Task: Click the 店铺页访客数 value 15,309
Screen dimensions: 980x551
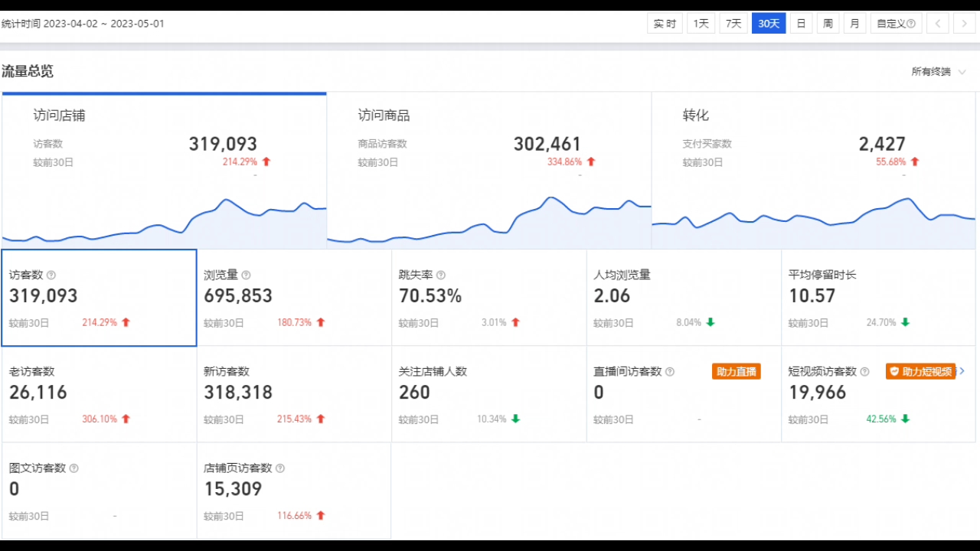Action: coord(233,489)
